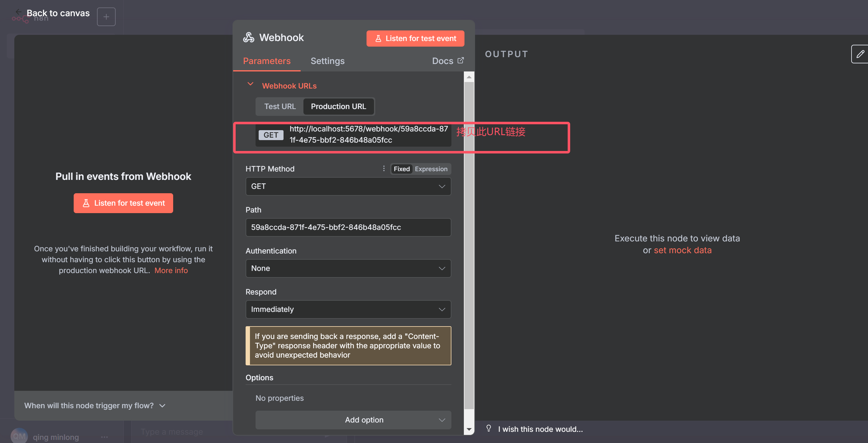Image resolution: width=868 pixels, height=443 pixels.
Task: Click the header Listen for test event button
Action: [x=415, y=39]
